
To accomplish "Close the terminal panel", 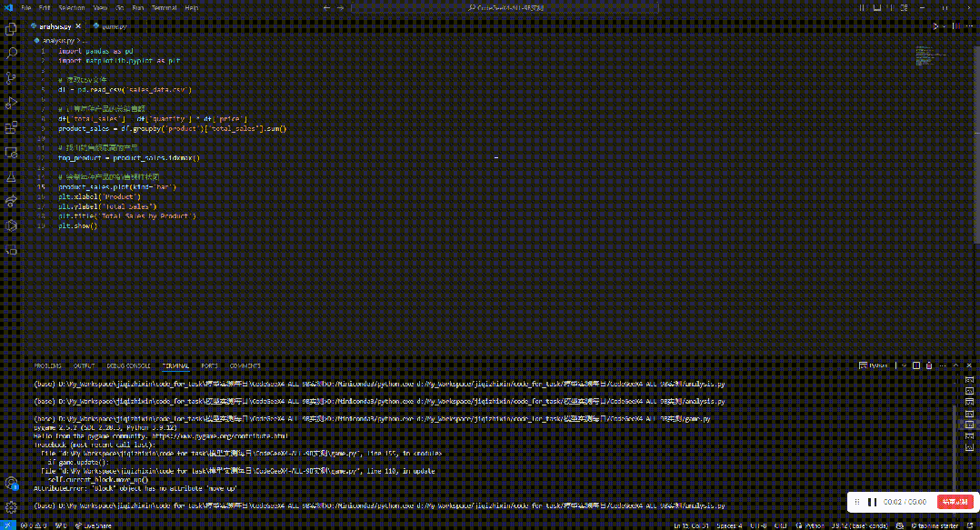I will 969,365.
